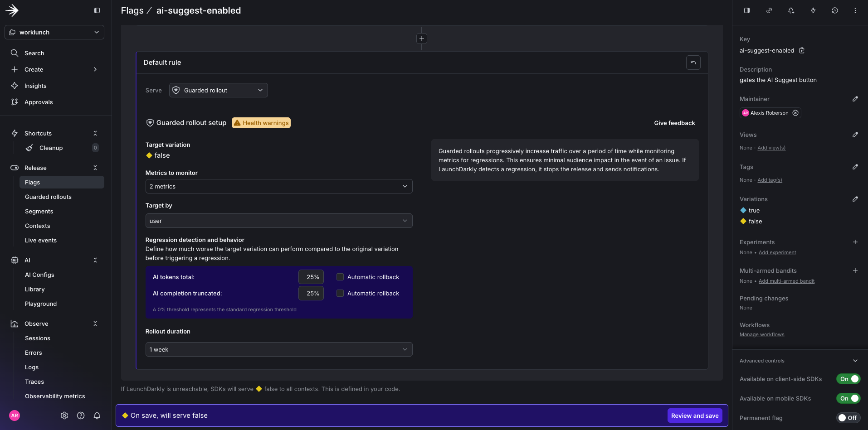This screenshot has height=430, width=868.
Task: Toggle the Permanent flag switch
Action: [848, 418]
